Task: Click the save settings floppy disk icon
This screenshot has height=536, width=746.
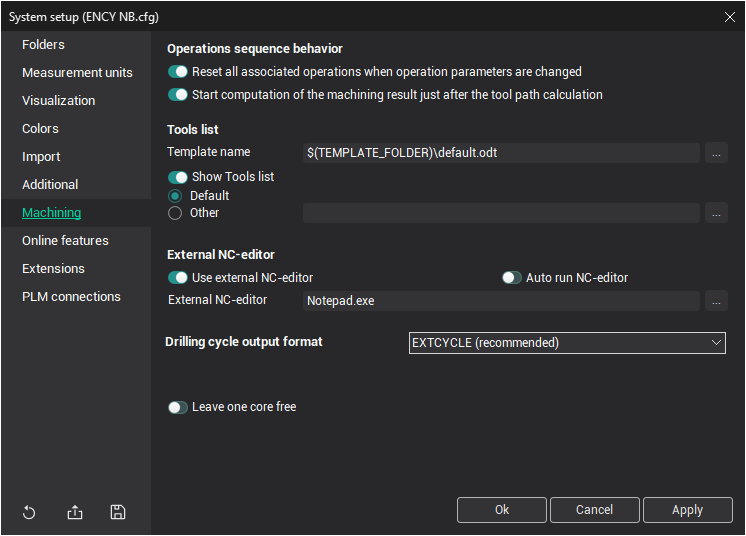Action: (x=118, y=513)
